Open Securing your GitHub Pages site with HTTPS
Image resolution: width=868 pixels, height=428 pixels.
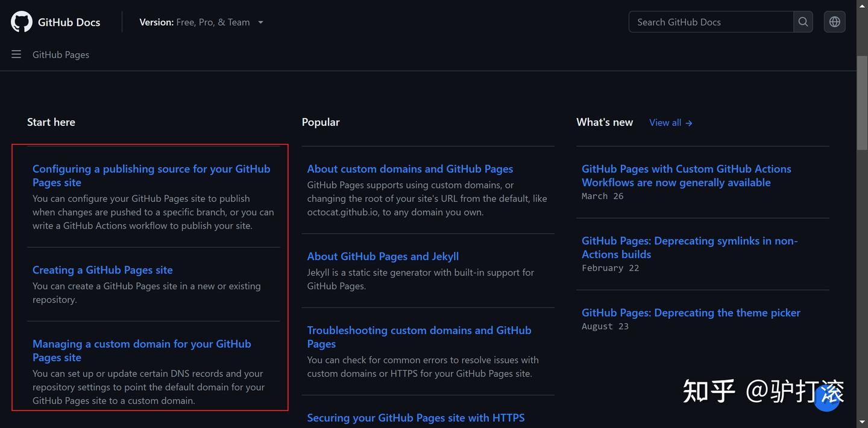(415, 418)
